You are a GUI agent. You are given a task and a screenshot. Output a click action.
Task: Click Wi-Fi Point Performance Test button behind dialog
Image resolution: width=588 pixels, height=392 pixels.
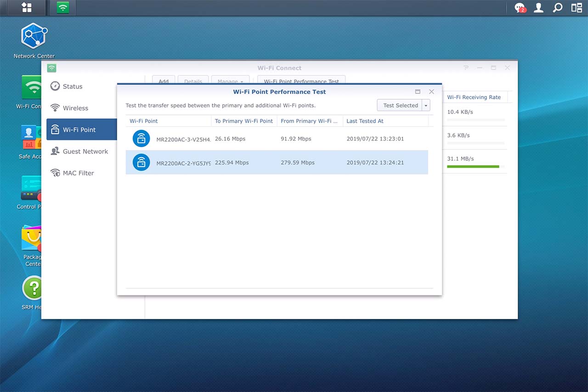coord(301,80)
